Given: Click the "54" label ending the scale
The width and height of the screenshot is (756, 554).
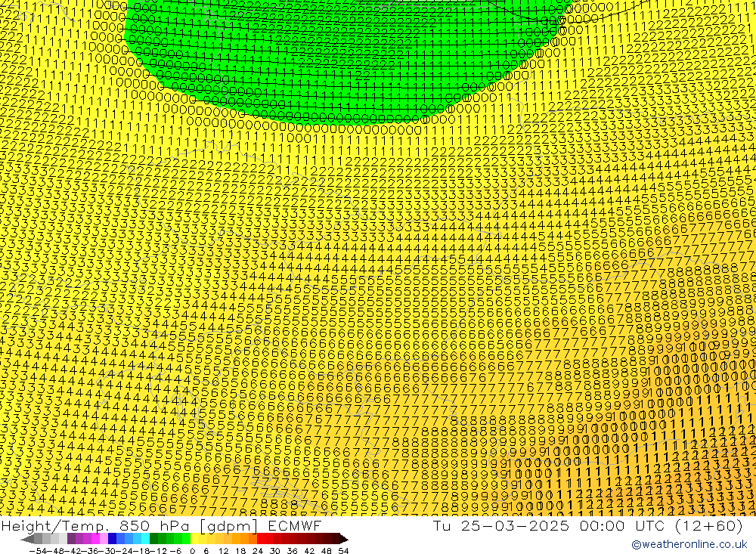Looking at the screenshot, I should (343, 551).
